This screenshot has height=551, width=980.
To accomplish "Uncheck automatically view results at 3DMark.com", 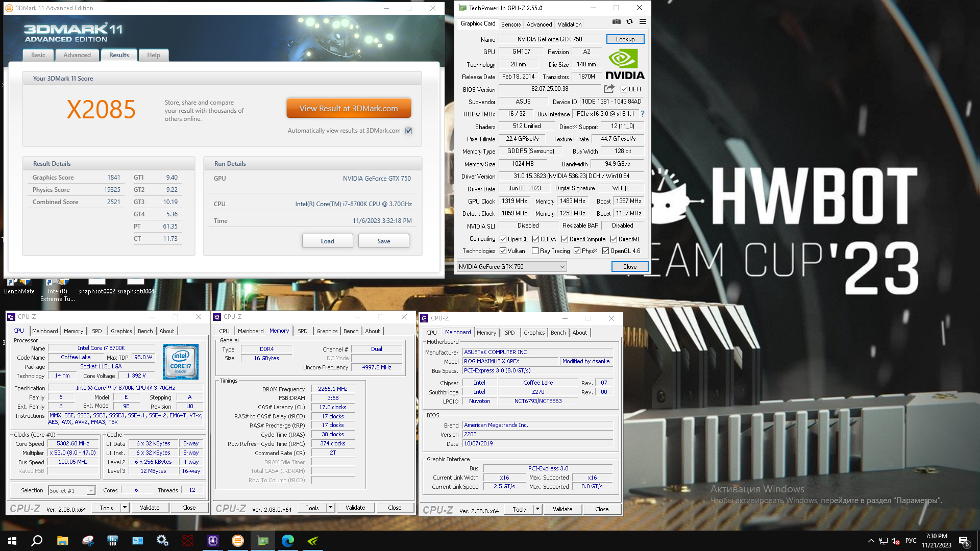I will pos(408,131).
